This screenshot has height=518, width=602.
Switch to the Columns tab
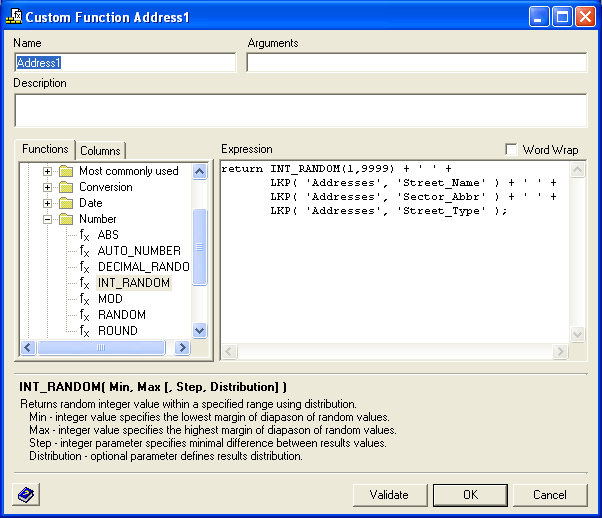click(x=100, y=151)
